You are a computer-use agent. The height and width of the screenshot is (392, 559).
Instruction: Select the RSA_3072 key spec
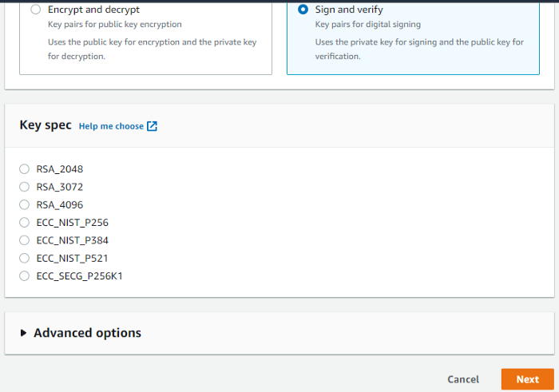pyautogui.click(x=24, y=187)
